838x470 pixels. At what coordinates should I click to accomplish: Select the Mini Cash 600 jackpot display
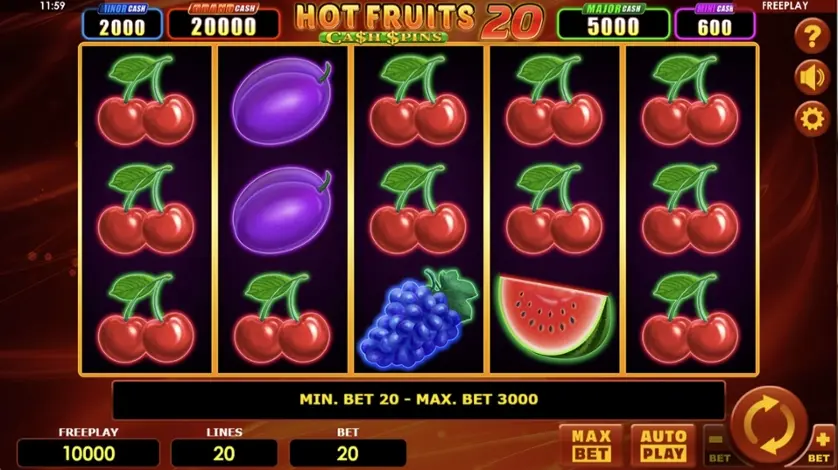pyautogui.click(x=715, y=22)
